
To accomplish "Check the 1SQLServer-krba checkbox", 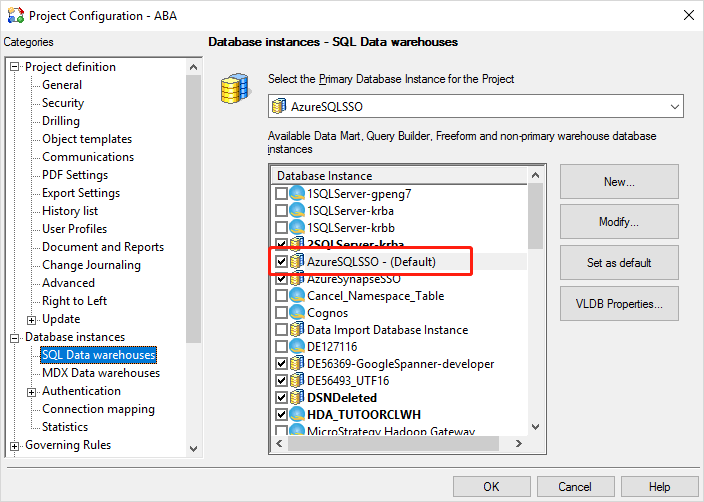I will [x=282, y=211].
